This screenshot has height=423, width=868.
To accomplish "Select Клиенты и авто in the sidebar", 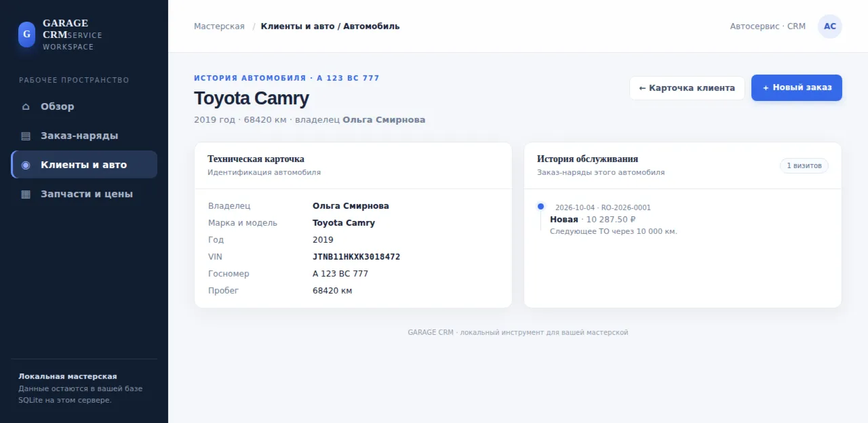I will coord(84,165).
